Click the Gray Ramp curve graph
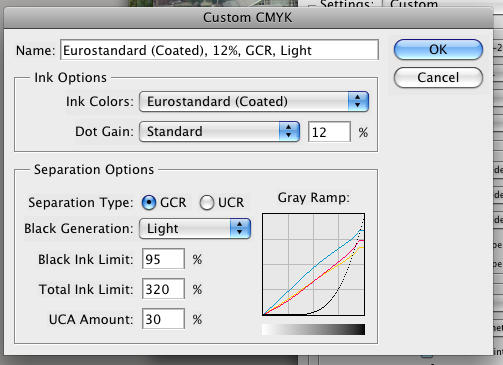 pos(313,264)
